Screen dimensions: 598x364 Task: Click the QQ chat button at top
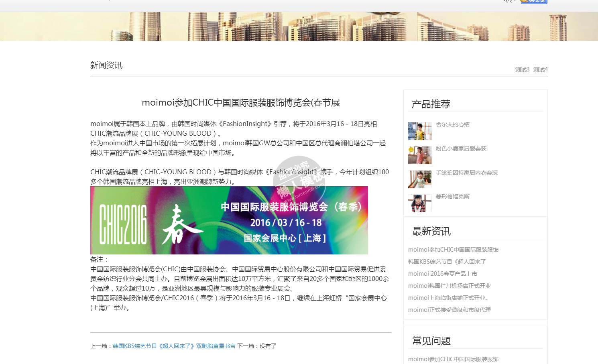point(534,1)
